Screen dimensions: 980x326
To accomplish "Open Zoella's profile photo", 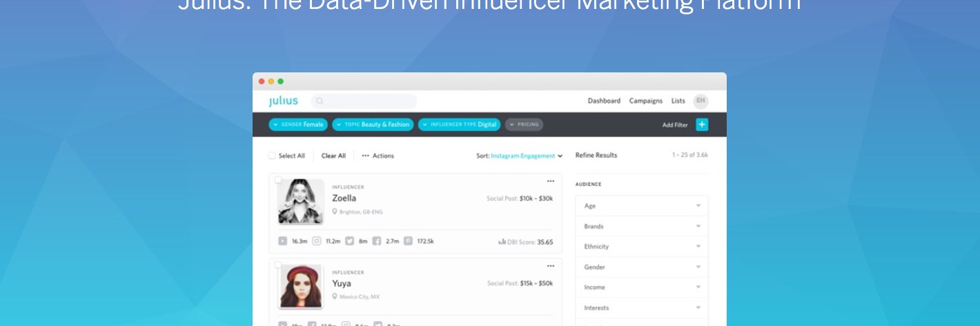I will (x=301, y=201).
